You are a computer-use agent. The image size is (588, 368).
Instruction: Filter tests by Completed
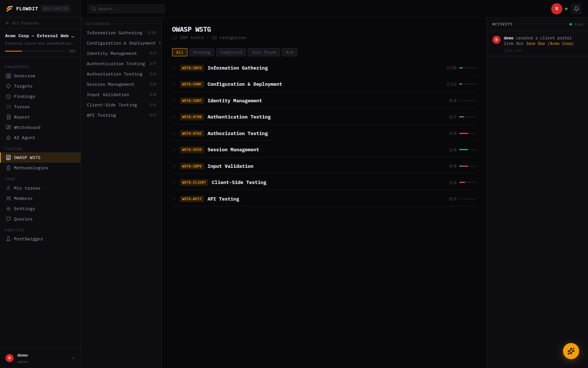[x=231, y=52]
